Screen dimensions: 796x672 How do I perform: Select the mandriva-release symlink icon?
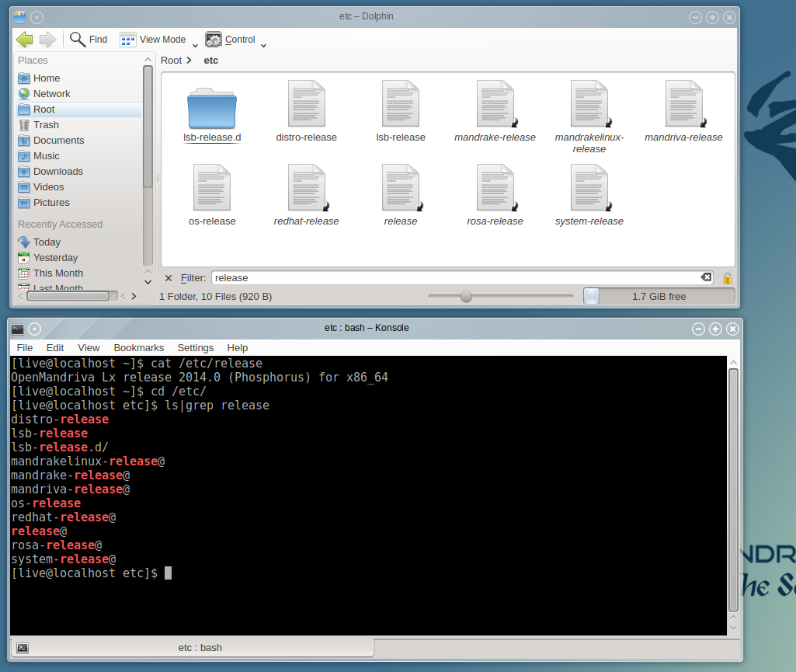click(684, 103)
